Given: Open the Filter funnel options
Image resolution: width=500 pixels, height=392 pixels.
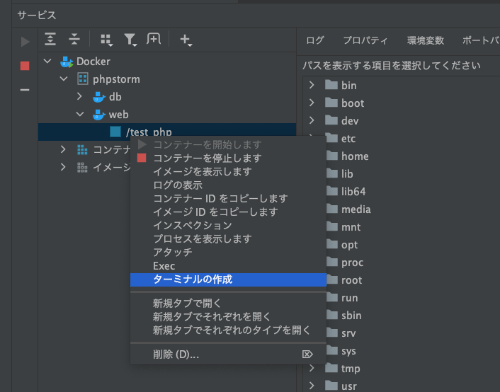Looking at the screenshot, I should pos(130,40).
